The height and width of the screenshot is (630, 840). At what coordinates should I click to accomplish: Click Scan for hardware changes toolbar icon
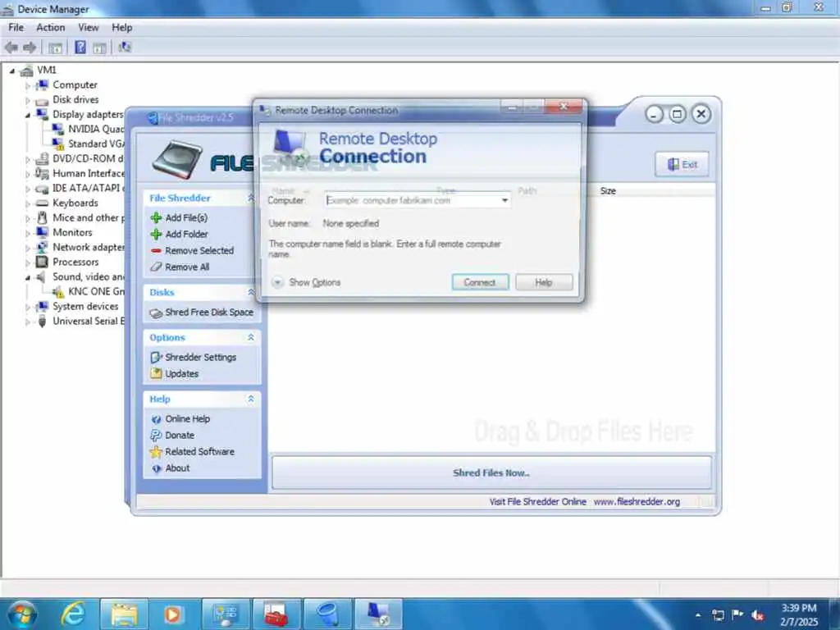[x=125, y=47]
